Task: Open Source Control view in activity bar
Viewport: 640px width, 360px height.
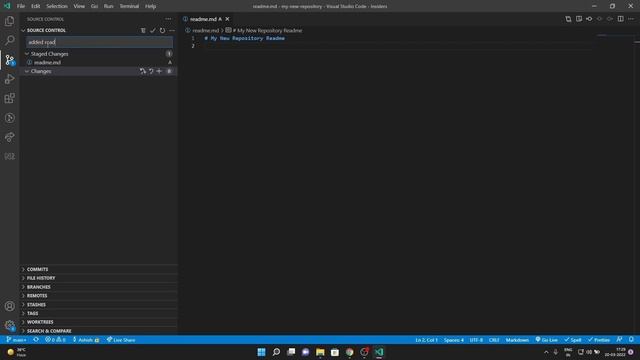Action: [x=9, y=60]
